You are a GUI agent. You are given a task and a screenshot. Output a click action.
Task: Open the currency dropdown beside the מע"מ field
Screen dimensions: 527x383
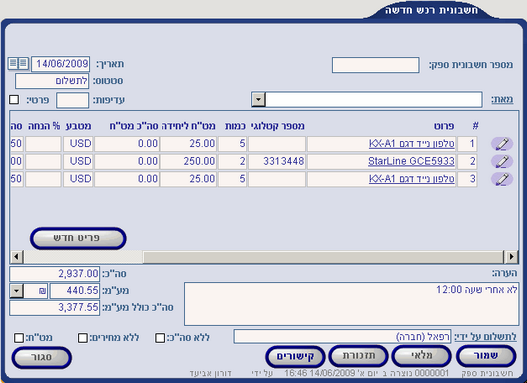[x=16, y=291]
